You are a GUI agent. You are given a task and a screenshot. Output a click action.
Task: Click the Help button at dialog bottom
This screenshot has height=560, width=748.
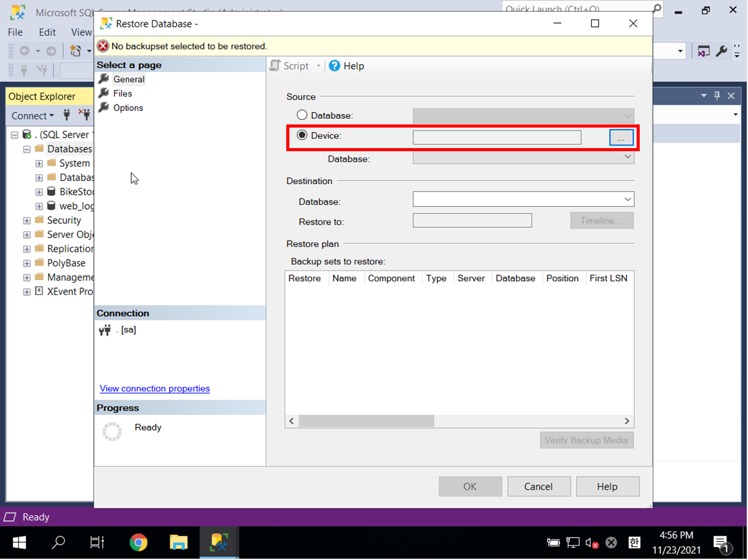point(607,487)
